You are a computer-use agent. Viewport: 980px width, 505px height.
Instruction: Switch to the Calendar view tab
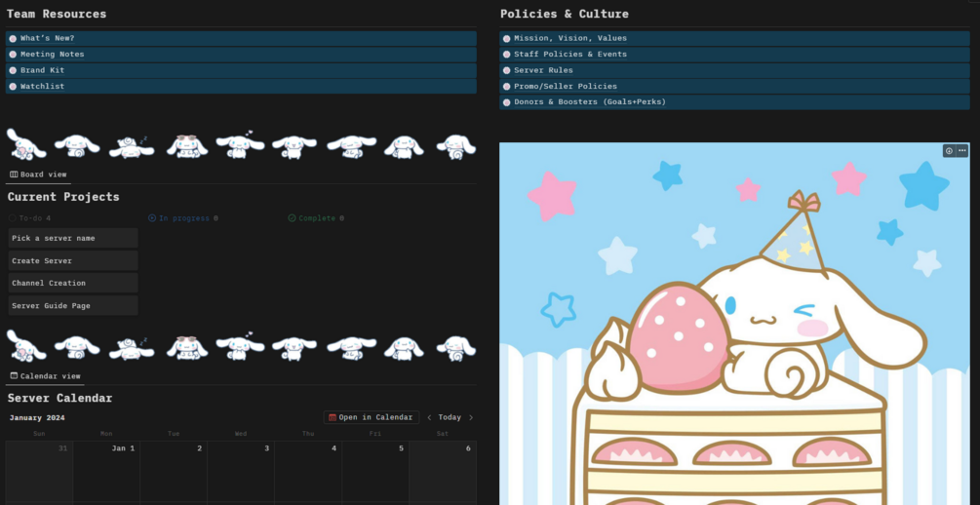[45, 376]
